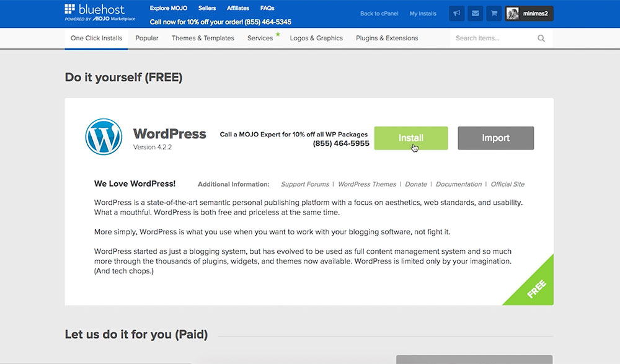Click the 'Do it yourself (FREE)' heading
The width and height of the screenshot is (620, 364).
pos(124,78)
